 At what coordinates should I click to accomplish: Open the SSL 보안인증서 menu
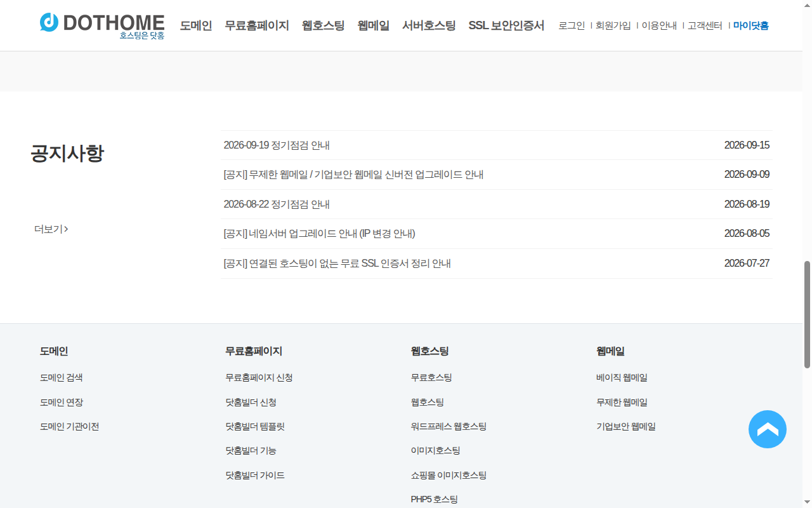[506, 26]
